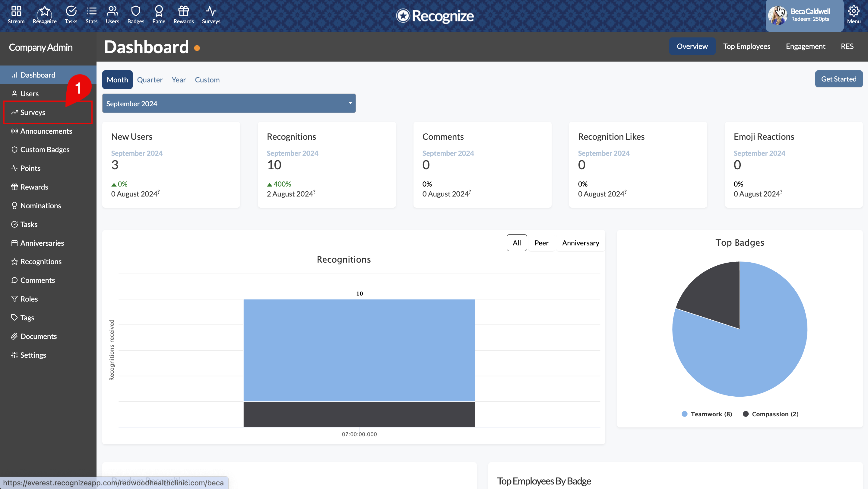Click the Get Started button
Screen dimensions: 868x489
click(839, 79)
